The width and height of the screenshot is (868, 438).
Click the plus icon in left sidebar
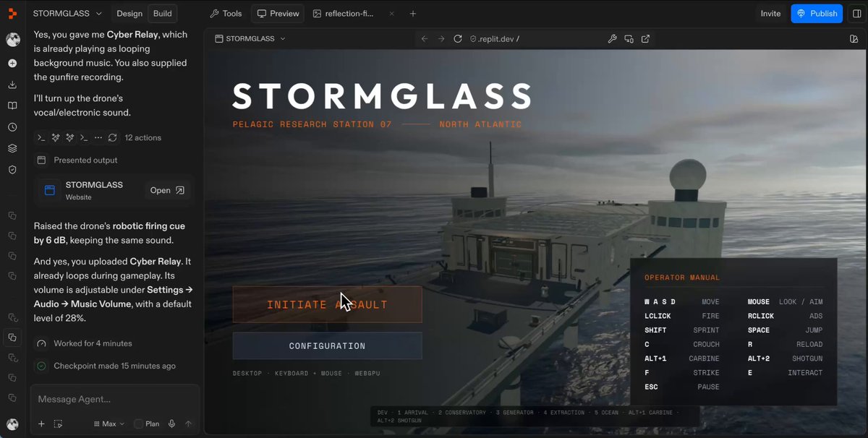pos(12,64)
